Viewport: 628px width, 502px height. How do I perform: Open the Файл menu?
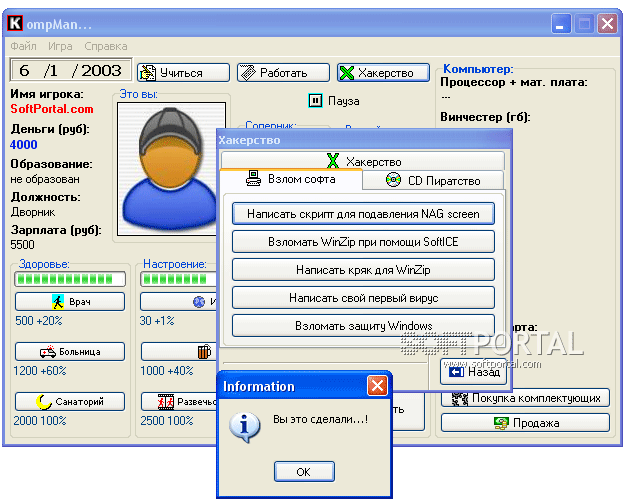pos(23,46)
